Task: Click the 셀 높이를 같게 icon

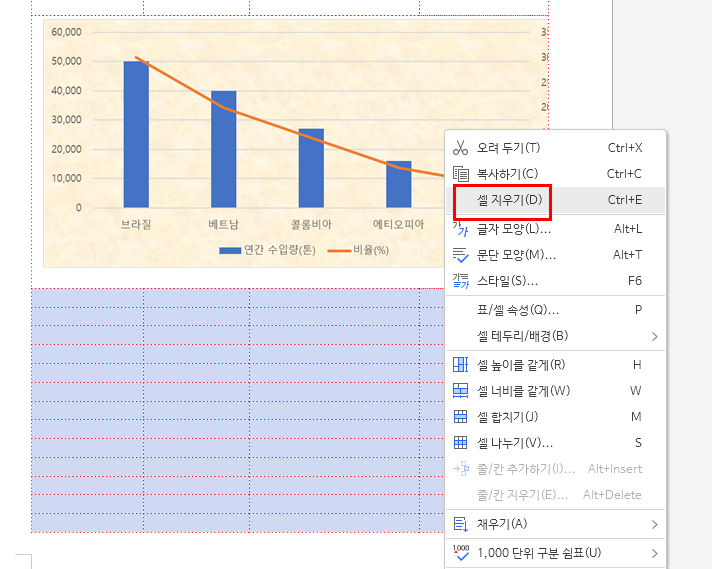Action: click(460, 365)
